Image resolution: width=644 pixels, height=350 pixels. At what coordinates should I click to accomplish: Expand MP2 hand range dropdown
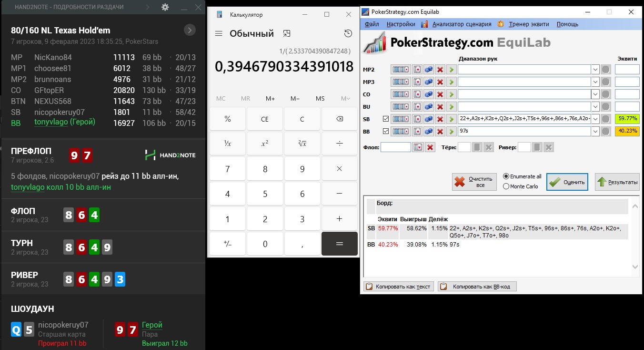(x=595, y=70)
